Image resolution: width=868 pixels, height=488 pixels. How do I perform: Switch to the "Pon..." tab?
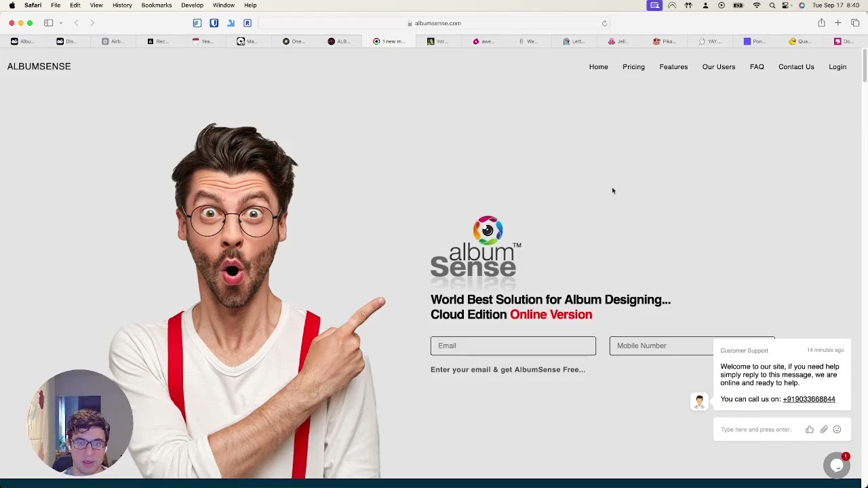click(755, 41)
